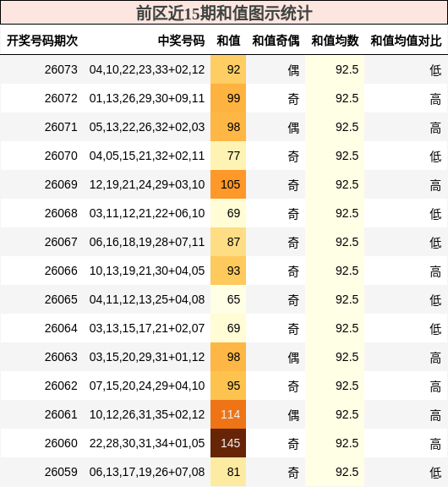Screen dimensions: 448x487
Task: Click winning numbers 10,12,26,31,35+02,12
Action: tap(147, 414)
